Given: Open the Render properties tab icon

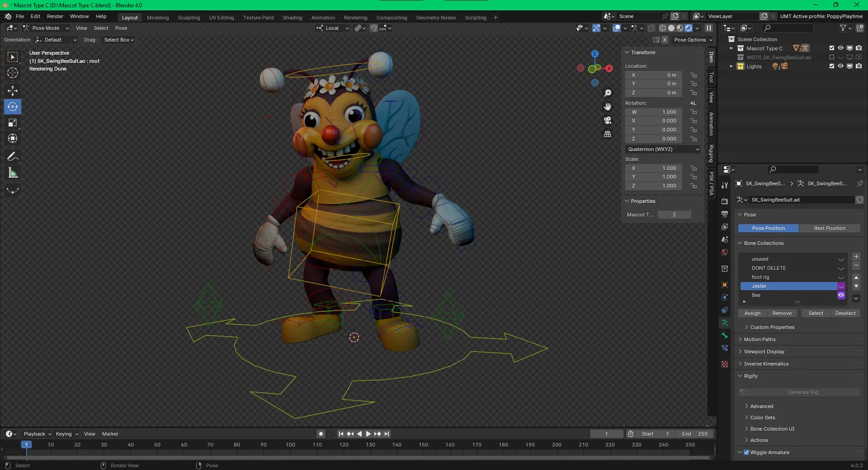Looking at the screenshot, I should 725,201.
